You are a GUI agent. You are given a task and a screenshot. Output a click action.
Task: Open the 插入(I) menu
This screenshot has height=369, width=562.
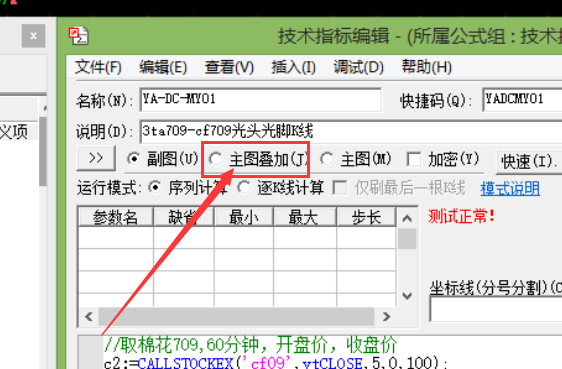[x=293, y=67]
